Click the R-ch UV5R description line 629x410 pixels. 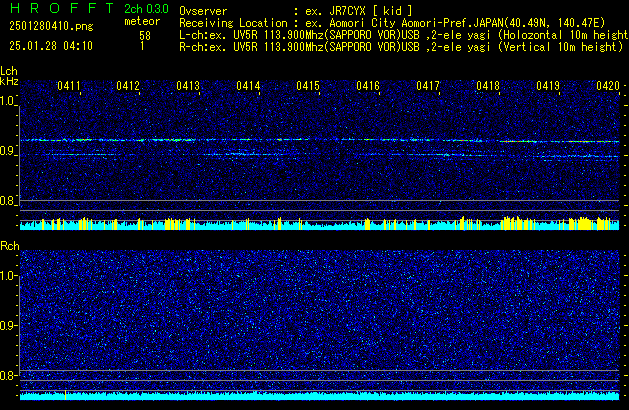401,47
